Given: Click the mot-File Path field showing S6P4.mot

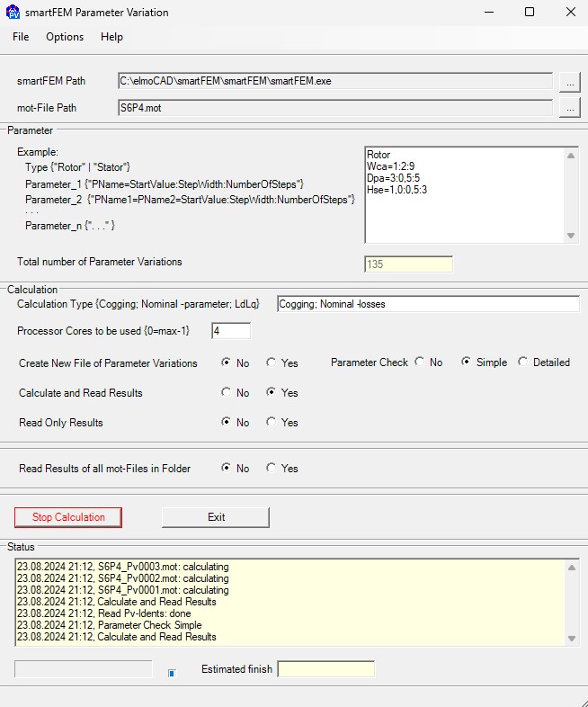Looking at the screenshot, I should coord(335,108).
